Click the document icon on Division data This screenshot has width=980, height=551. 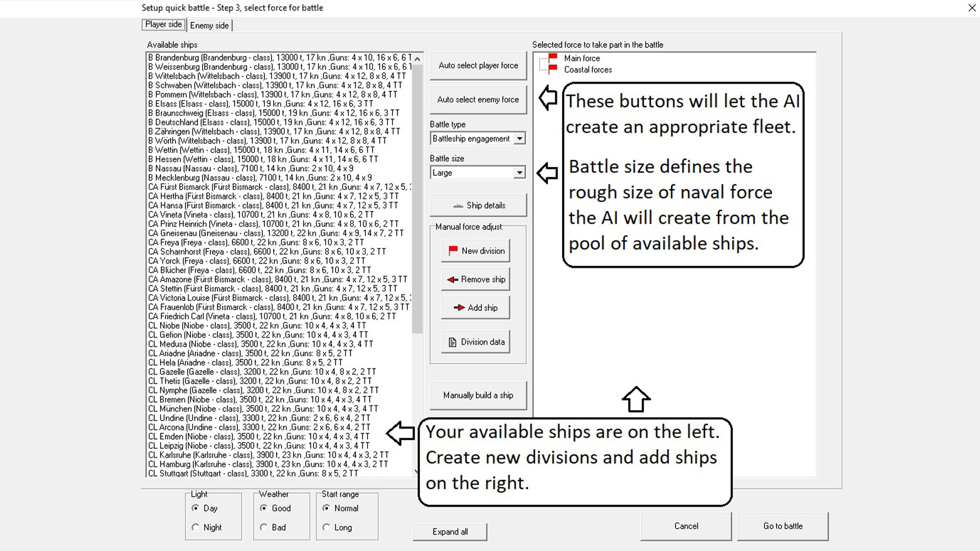tap(452, 342)
